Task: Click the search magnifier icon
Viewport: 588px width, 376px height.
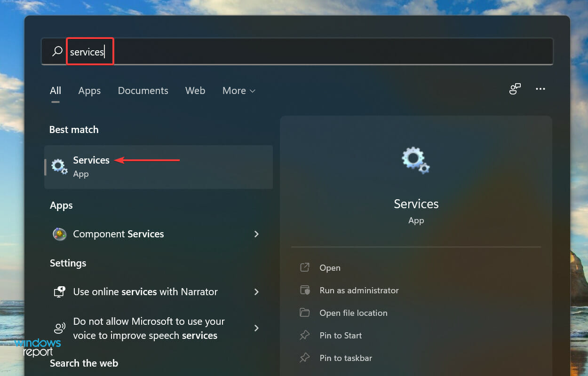Action: point(57,51)
